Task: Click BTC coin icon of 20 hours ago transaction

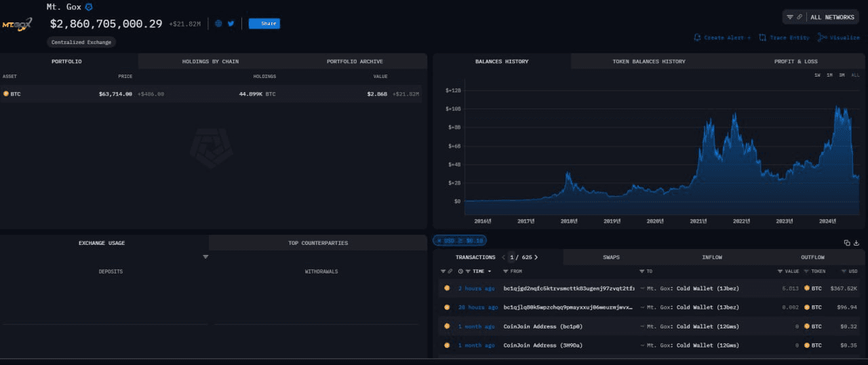Action: [447, 307]
